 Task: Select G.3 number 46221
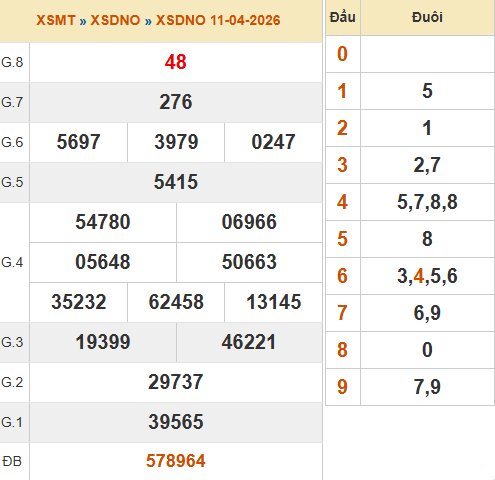coord(249,342)
